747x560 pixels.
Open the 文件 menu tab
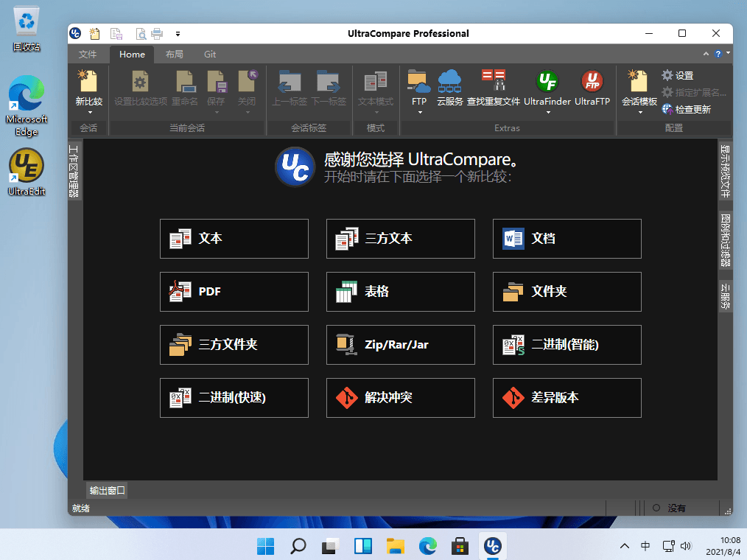[x=88, y=55]
